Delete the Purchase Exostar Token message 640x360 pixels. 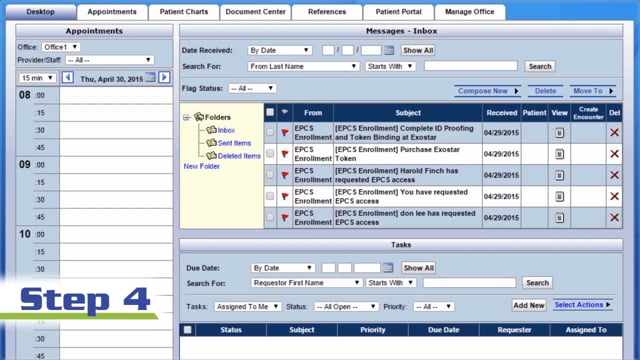[614, 154]
